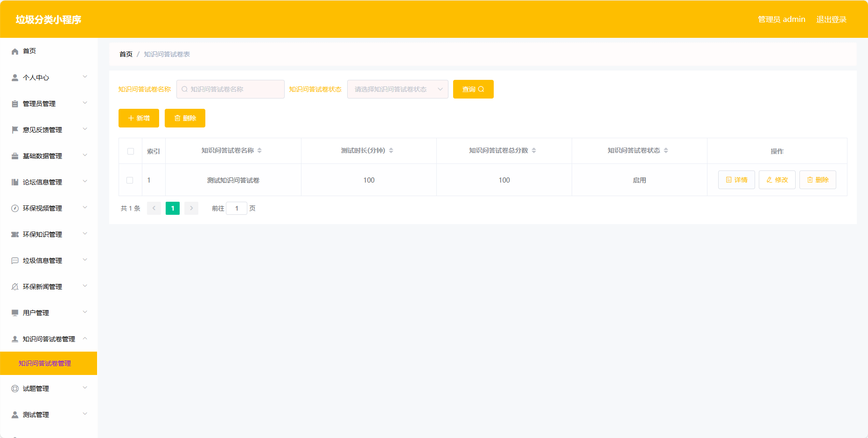Click the batch 删除 button above table
The height and width of the screenshot is (438, 868).
[x=185, y=118]
